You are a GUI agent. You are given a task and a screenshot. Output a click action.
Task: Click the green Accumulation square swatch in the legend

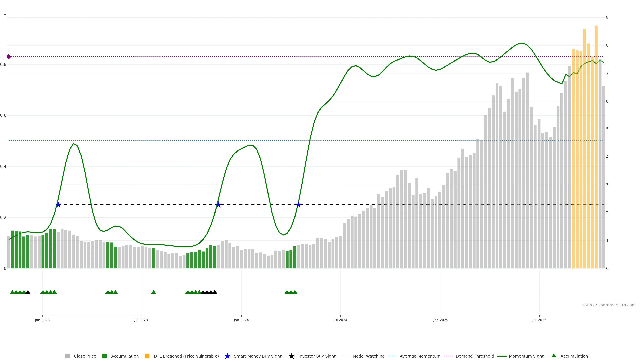(x=104, y=356)
